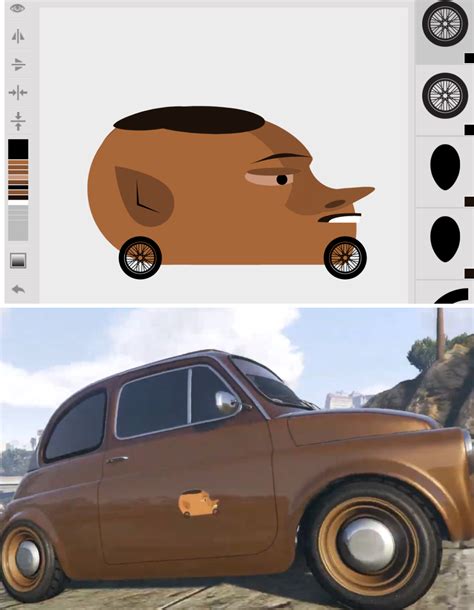The height and width of the screenshot is (610, 474).
Task: Select the brown ear shape on canvas
Action: pyautogui.click(x=144, y=196)
